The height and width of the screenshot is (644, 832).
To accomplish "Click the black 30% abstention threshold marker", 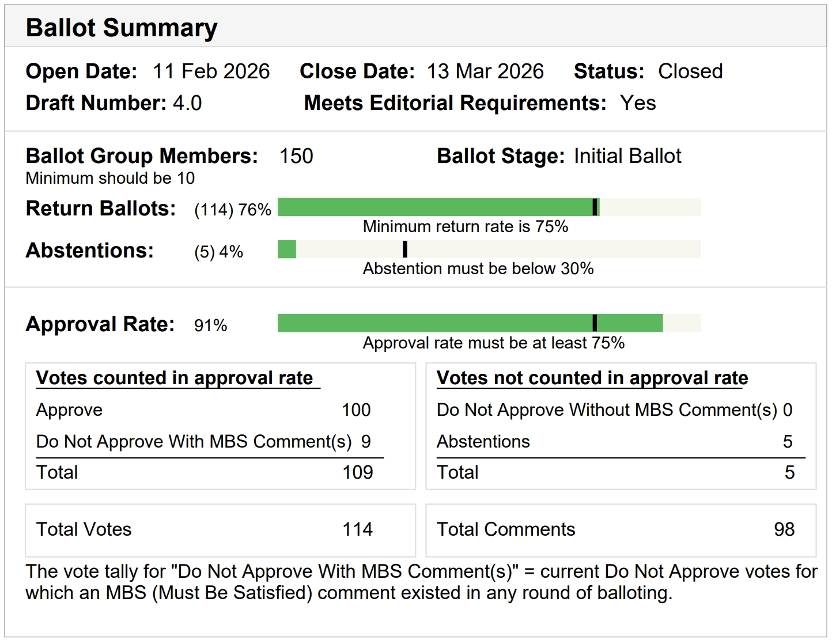I will [405, 249].
